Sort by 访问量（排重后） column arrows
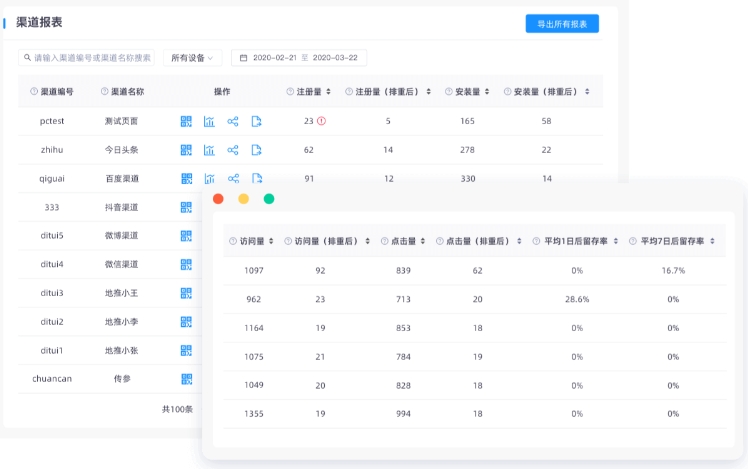This screenshot has height=469, width=748. [x=367, y=241]
